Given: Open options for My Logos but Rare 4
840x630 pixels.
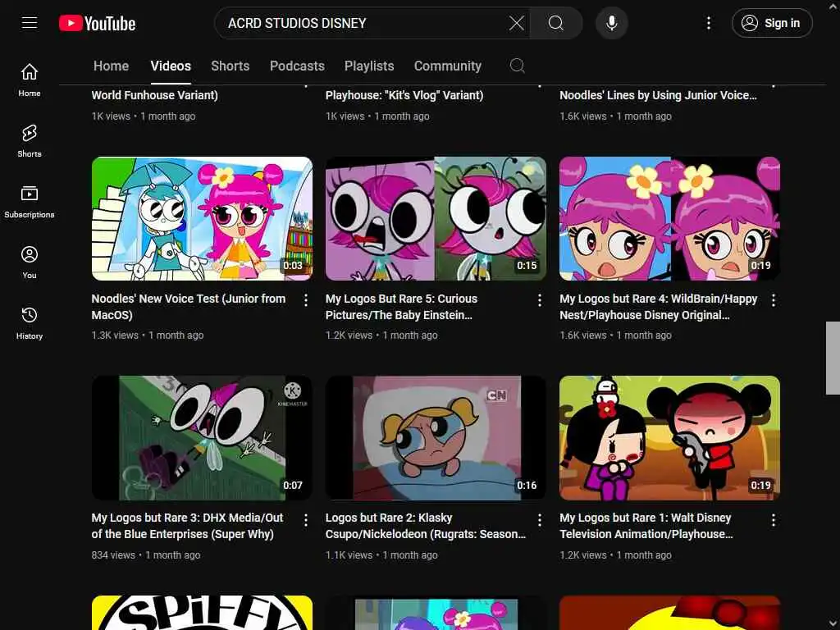Looking at the screenshot, I should pos(774,300).
